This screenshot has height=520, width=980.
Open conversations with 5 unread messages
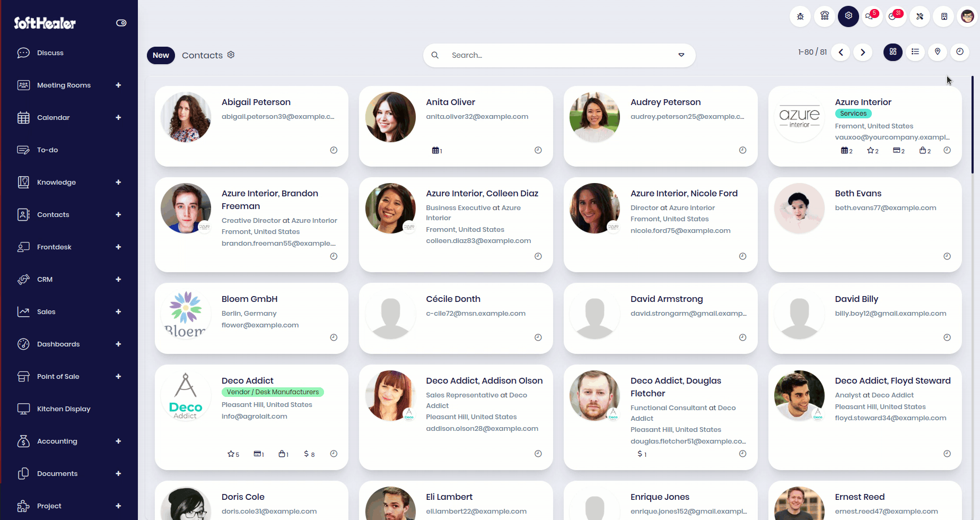tap(870, 16)
